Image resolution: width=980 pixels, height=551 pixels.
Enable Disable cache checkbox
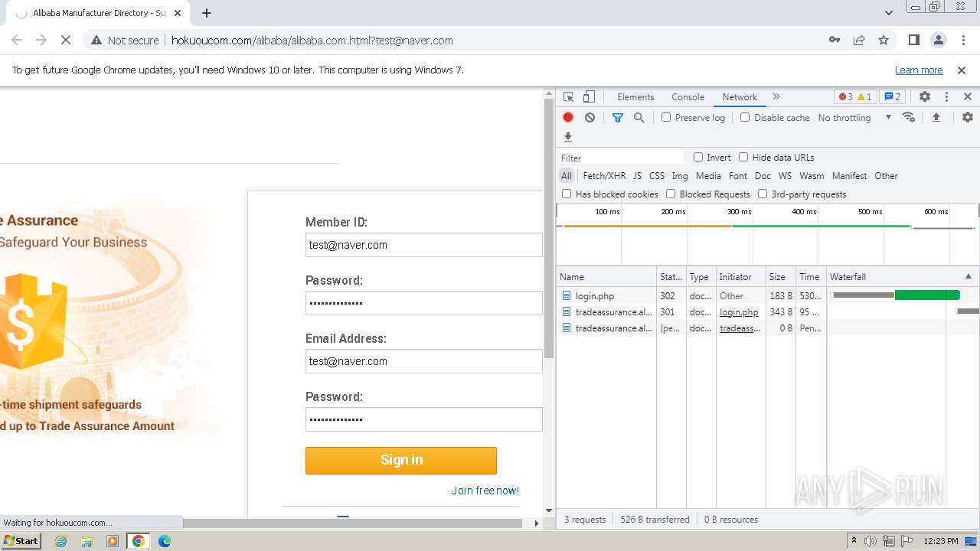(x=745, y=118)
